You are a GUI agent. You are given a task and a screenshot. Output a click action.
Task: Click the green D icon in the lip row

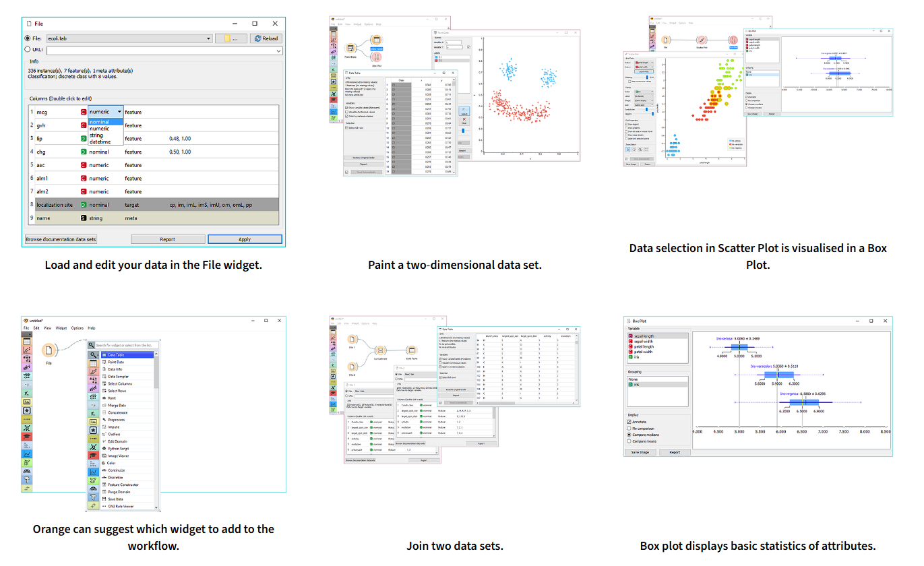(84, 139)
